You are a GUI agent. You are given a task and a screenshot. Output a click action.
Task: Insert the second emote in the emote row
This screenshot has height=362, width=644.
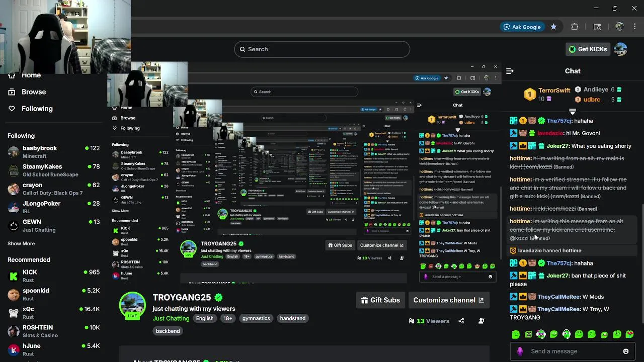pyautogui.click(x=528, y=334)
